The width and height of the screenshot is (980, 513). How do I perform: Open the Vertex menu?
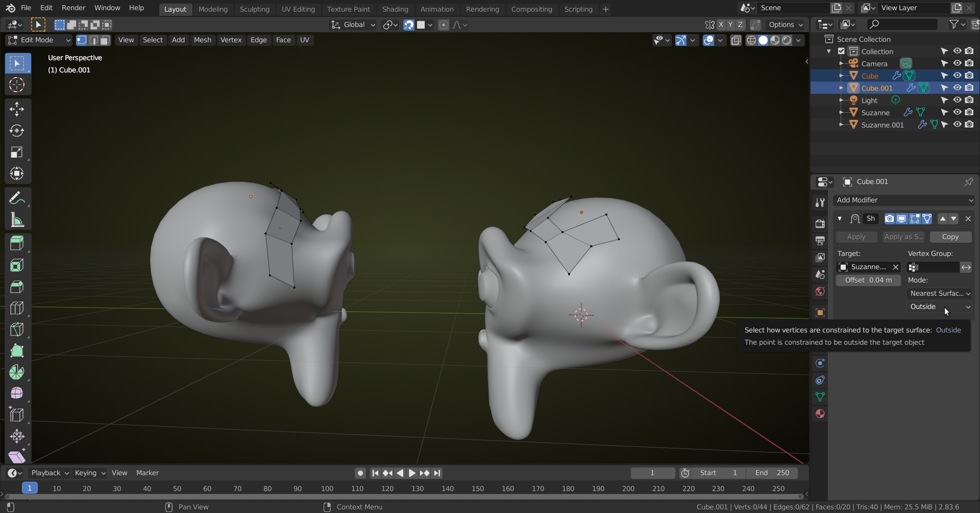pyautogui.click(x=231, y=40)
